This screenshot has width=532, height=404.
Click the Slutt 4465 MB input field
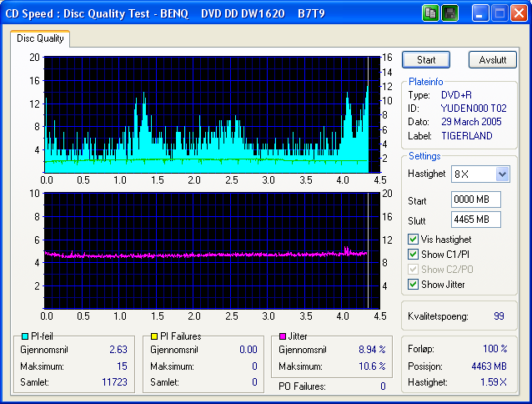476,220
